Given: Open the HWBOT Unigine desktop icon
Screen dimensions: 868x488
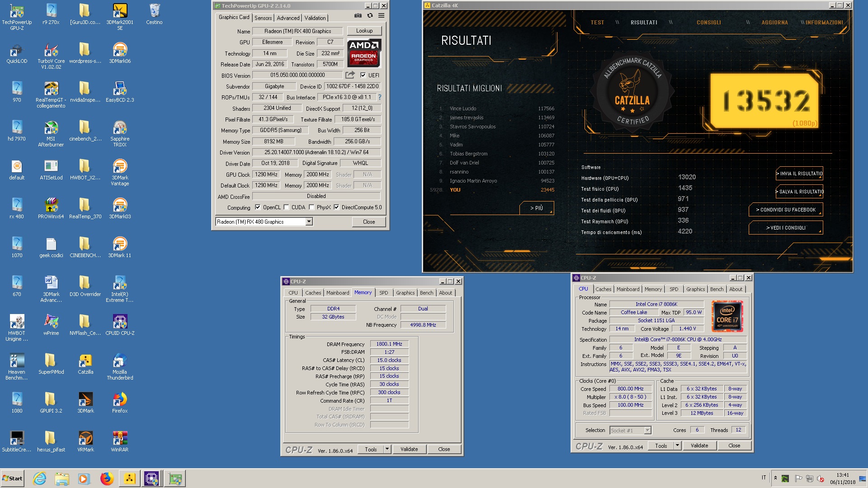Looking at the screenshot, I should coord(17,328).
